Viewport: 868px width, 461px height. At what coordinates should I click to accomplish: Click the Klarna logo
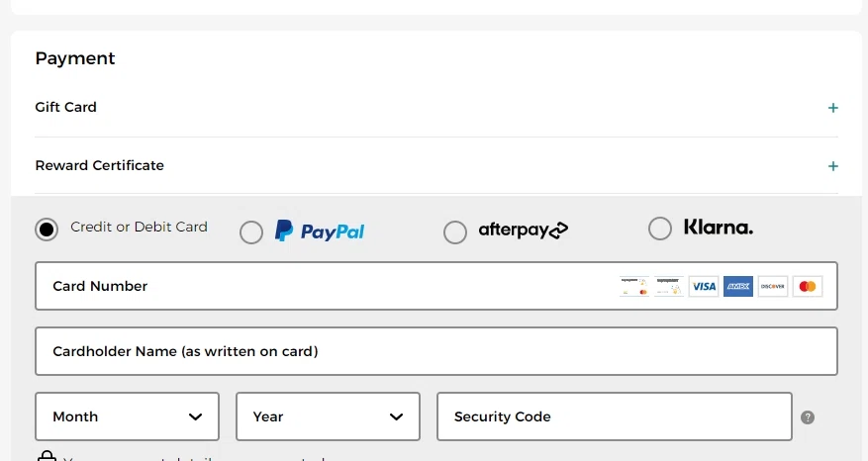coord(719,228)
